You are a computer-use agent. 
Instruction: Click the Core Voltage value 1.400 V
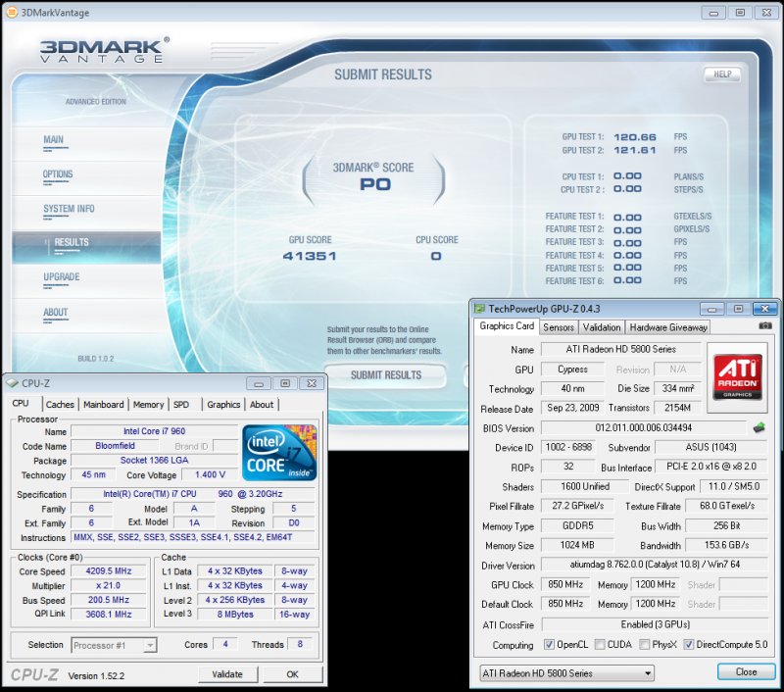tap(210, 474)
